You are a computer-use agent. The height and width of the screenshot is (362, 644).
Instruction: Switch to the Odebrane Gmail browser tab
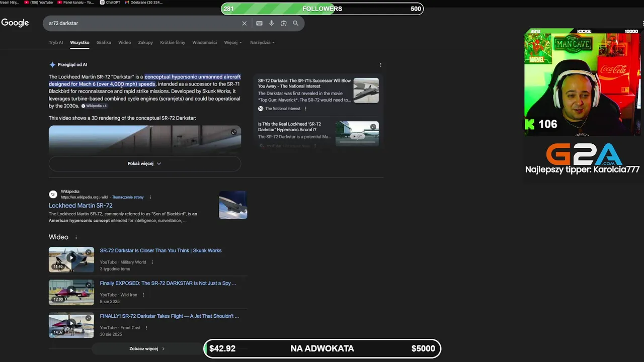143,3
